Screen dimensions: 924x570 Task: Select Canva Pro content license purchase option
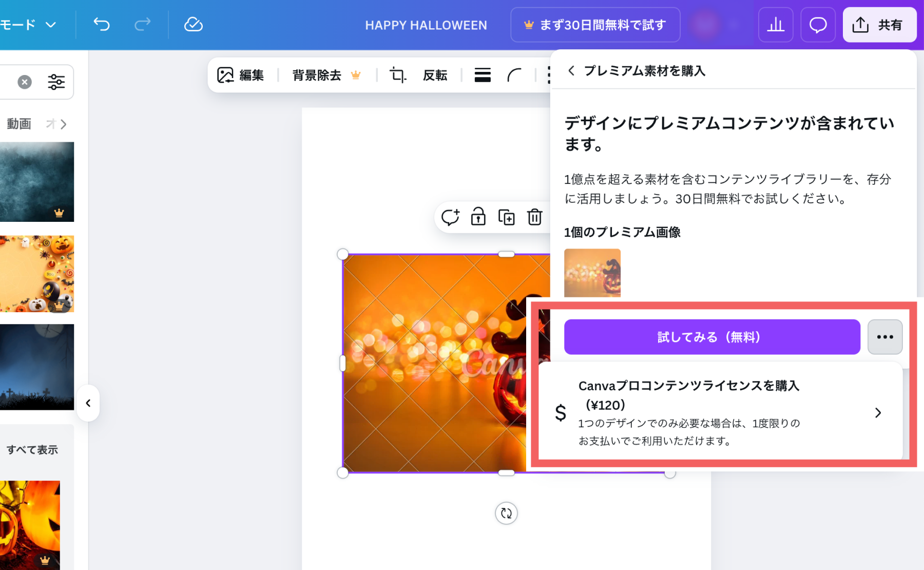tap(720, 412)
